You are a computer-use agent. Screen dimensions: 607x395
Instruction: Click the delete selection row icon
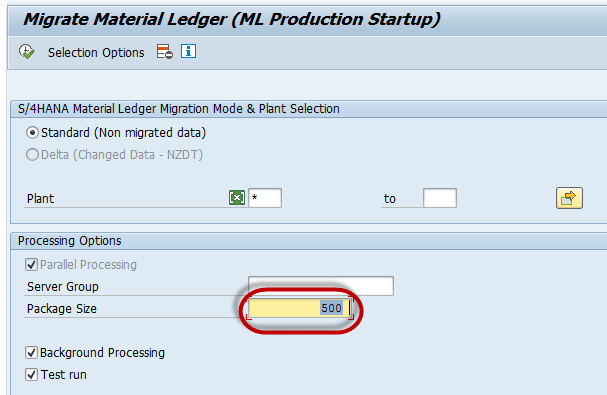pyautogui.click(x=165, y=52)
